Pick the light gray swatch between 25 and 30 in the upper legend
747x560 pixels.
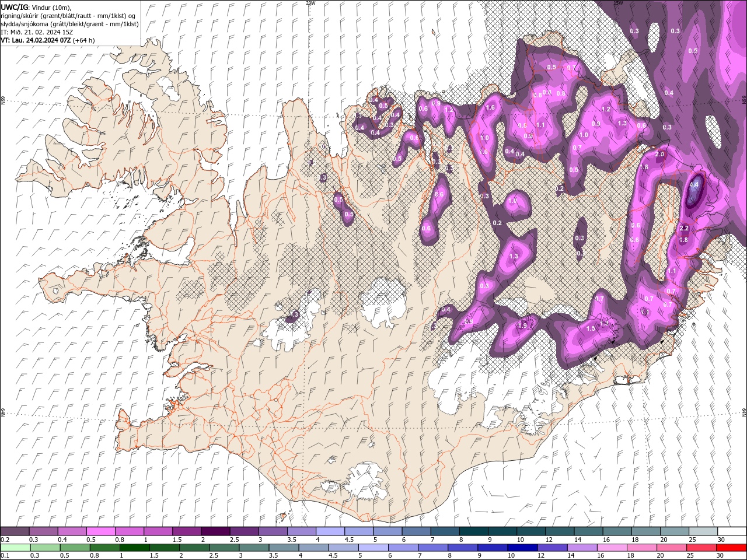click(x=703, y=531)
